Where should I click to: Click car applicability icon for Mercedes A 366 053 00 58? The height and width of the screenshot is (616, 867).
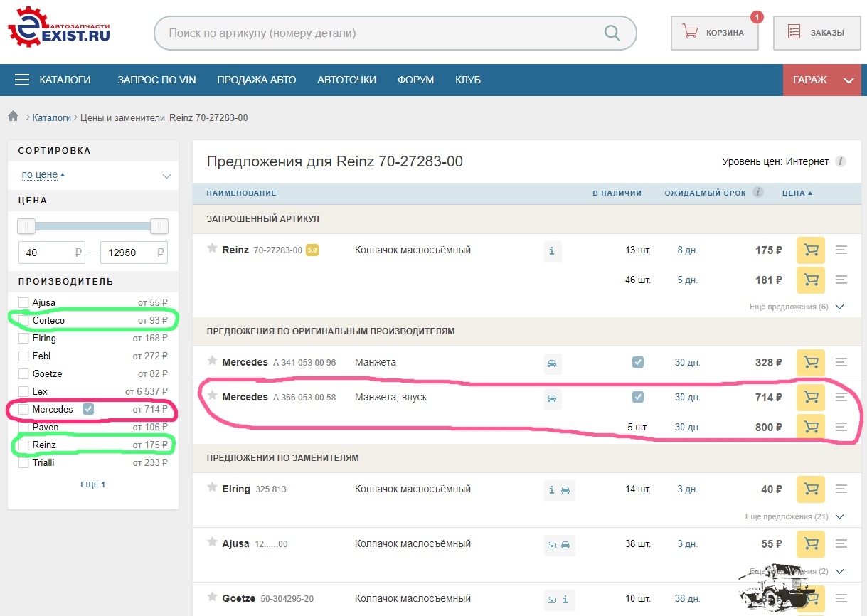(553, 399)
